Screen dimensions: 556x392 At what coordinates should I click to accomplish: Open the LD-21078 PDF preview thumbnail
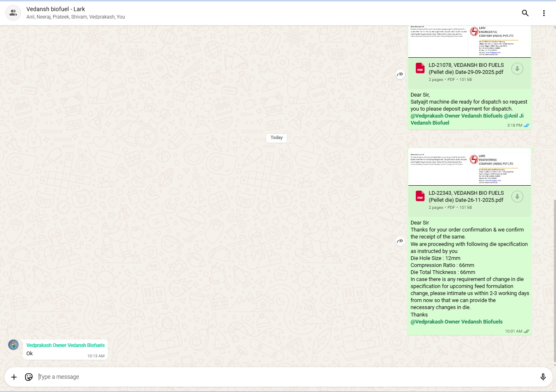point(469,41)
